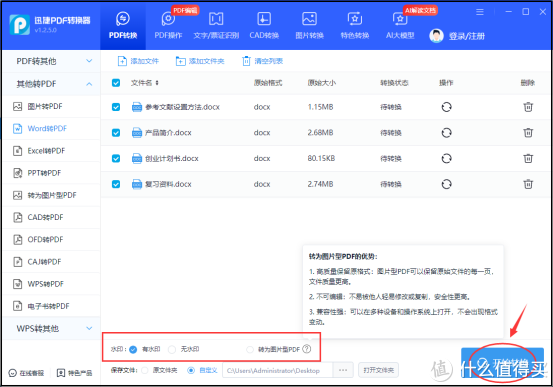Delete 参考文献设置方法.docx with trash icon
This screenshot has width=553, height=387.
(528, 107)
